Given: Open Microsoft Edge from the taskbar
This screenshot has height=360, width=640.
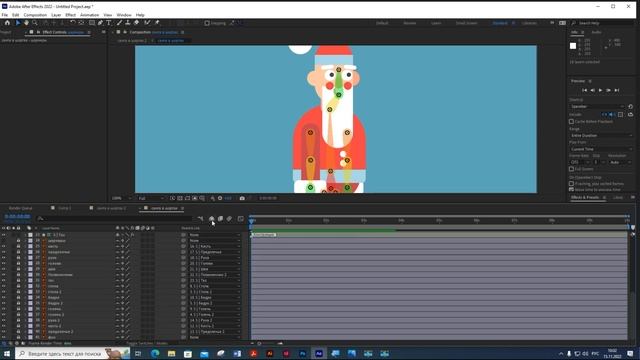Looking at the screenshot, I should [155, 353].
